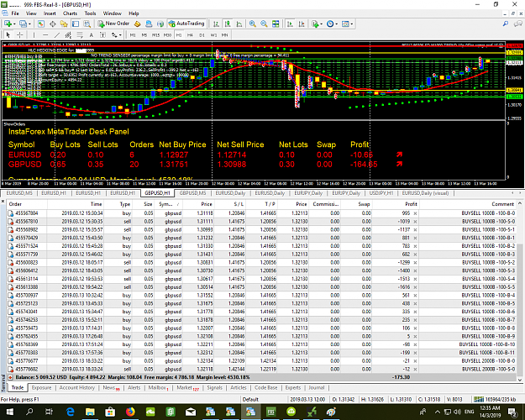Show the Navigator favorites icon
This screenshot has width=525, height=420.
coord(64,24)
